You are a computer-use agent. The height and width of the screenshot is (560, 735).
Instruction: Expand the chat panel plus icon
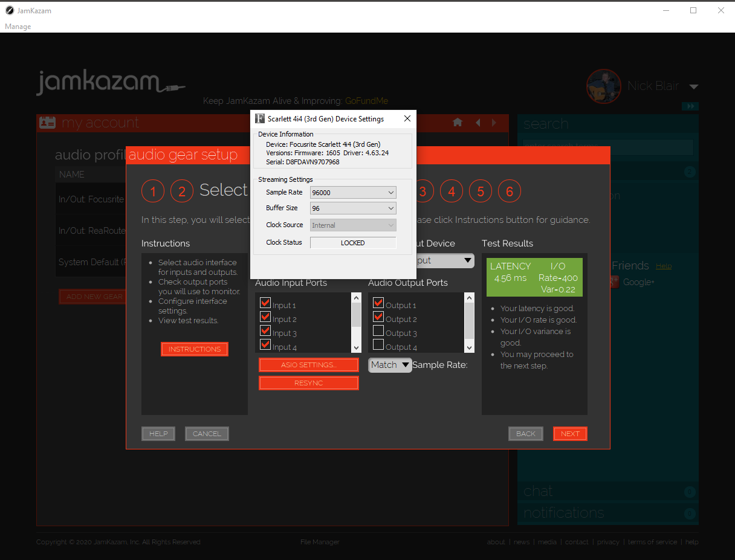[690, 492]
